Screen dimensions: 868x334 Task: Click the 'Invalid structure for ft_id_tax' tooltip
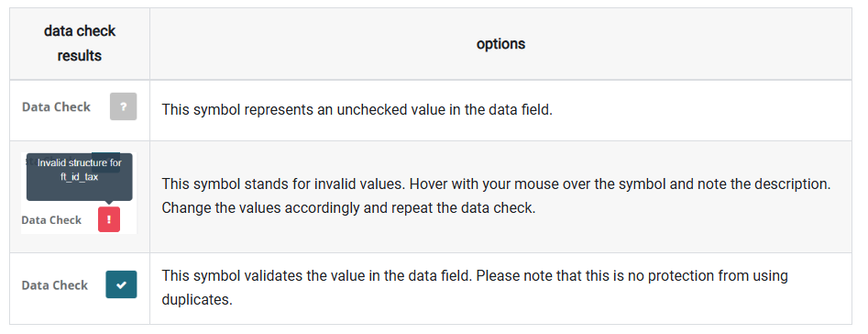(x=79, y=177)
